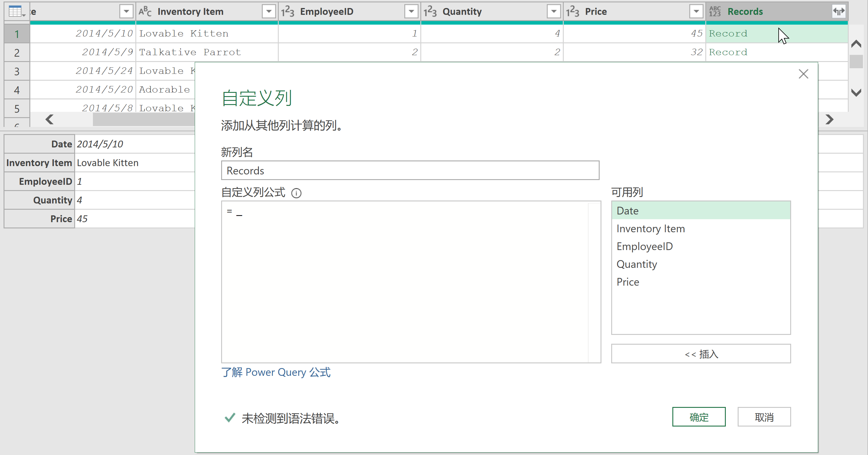The image size is (868, 455).
Task: Open the Quantity column filter dropdown
Action: [553, 12]
